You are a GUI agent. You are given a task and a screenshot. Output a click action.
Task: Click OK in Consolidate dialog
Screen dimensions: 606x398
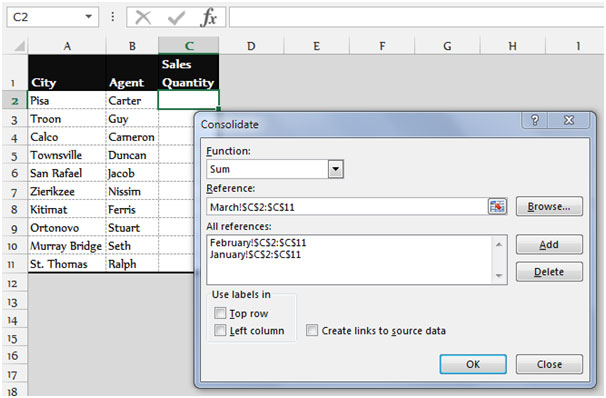(x=473, y=364)
